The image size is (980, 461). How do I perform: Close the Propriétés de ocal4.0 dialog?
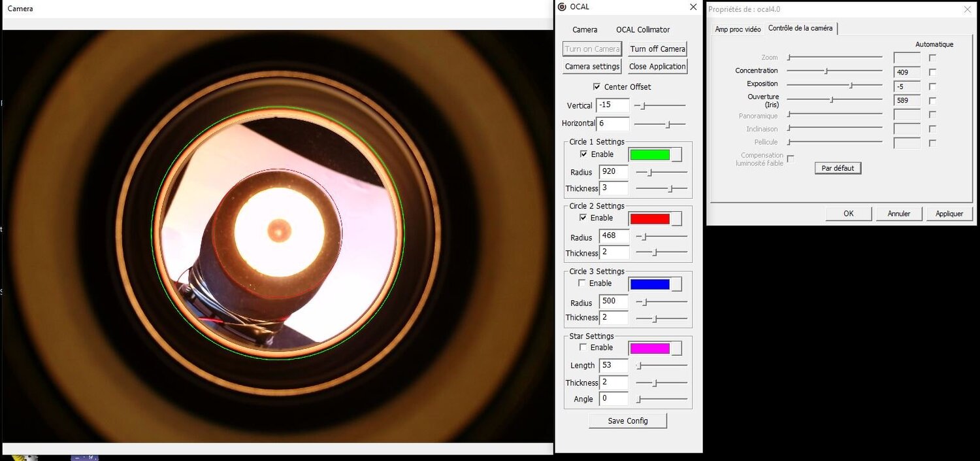click(x=967, y=9)
